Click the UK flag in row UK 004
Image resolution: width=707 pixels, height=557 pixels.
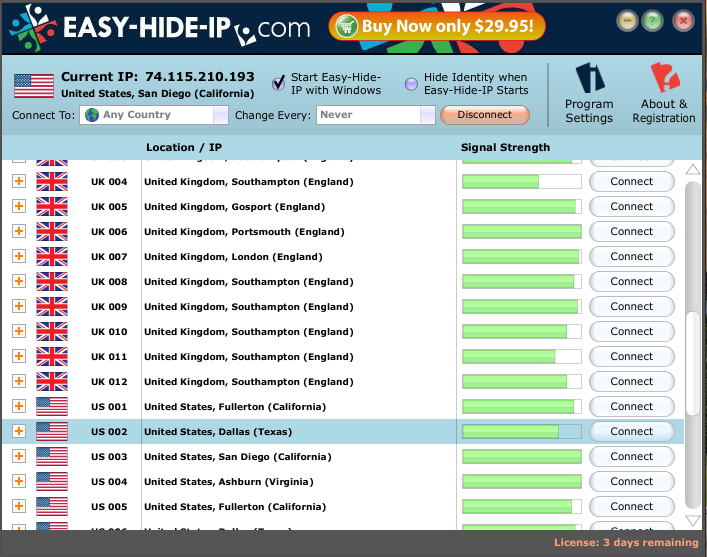coord(52,181)
